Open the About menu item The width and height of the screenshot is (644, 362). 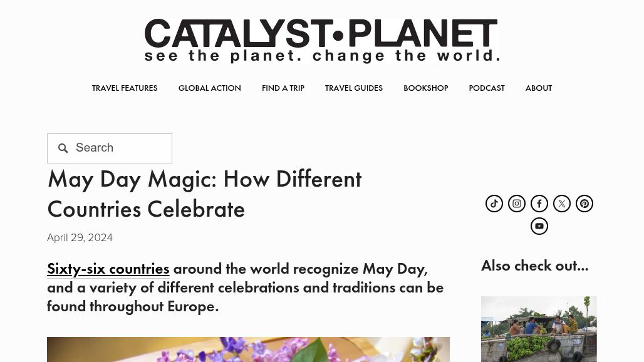539,88
